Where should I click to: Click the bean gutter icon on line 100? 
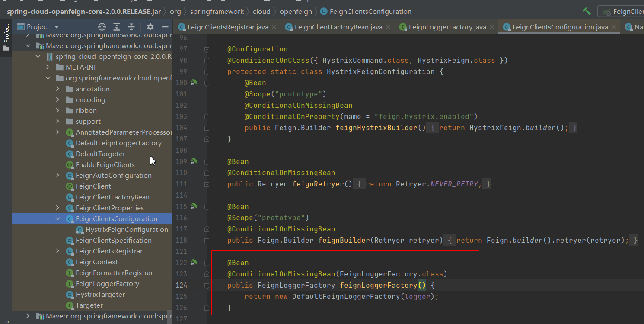pyautogui.click(x=194, y=82)
